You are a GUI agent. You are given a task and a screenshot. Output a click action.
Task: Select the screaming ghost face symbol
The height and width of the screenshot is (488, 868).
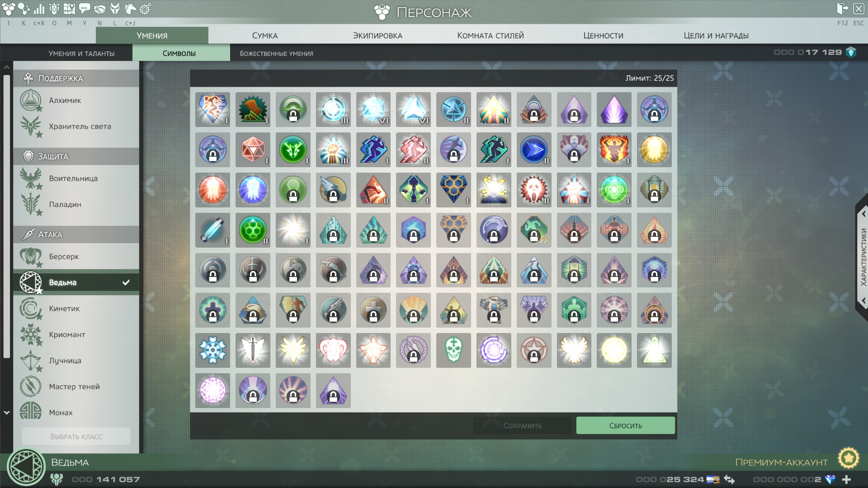(x=534, y=190)
